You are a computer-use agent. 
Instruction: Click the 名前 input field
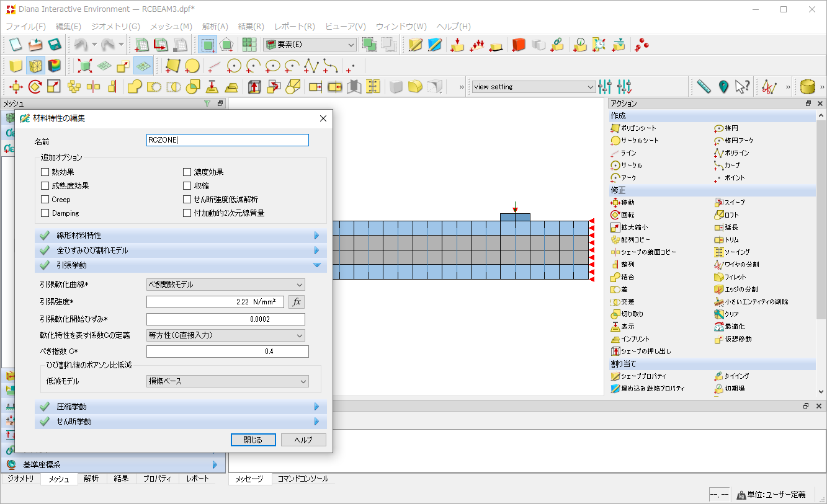click(227, 140)
